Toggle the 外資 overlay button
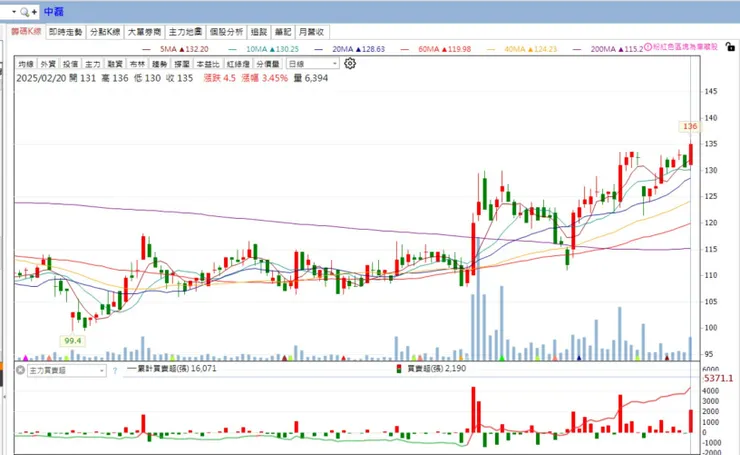This screenshot has height=455, width=740. 48,64
